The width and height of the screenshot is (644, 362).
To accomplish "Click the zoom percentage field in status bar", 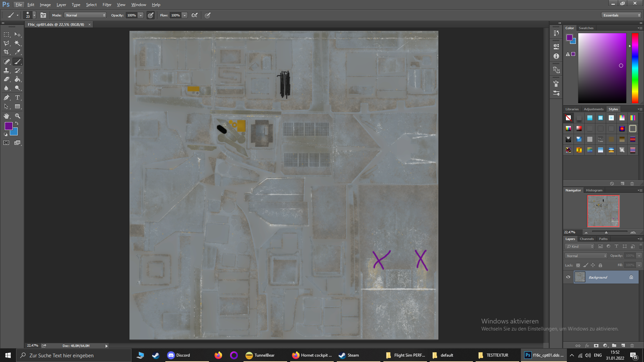I will 33,346.
